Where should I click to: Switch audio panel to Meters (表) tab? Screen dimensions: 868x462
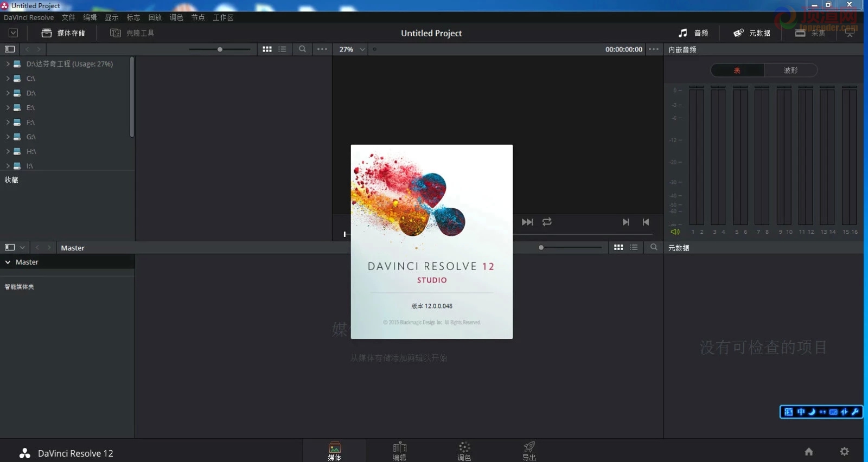(737, 70)
